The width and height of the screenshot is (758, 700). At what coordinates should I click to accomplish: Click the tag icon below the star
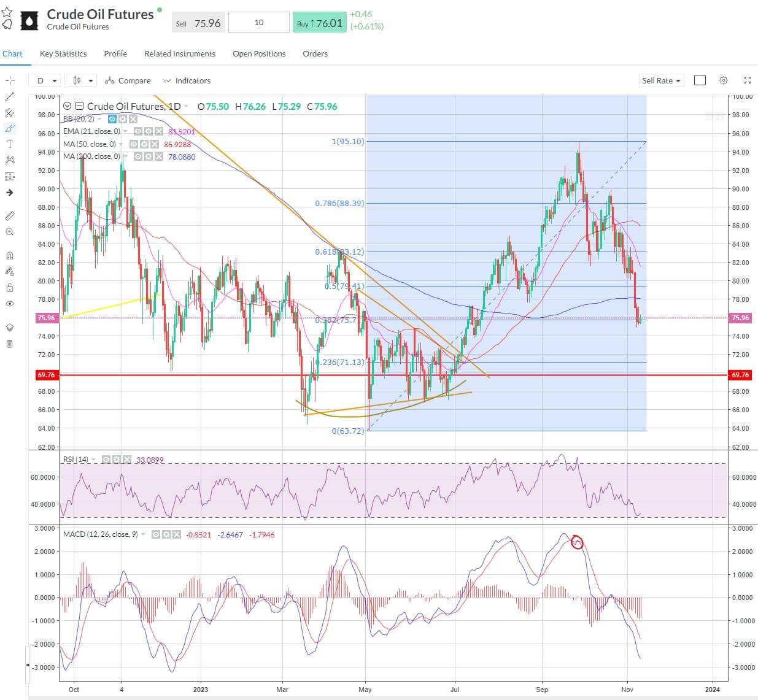(7, 25)
